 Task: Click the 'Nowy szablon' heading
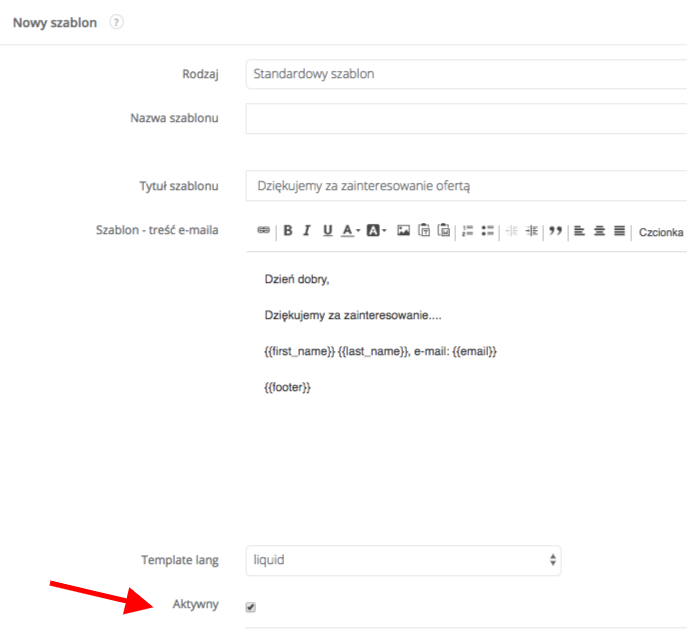(55, 22)
